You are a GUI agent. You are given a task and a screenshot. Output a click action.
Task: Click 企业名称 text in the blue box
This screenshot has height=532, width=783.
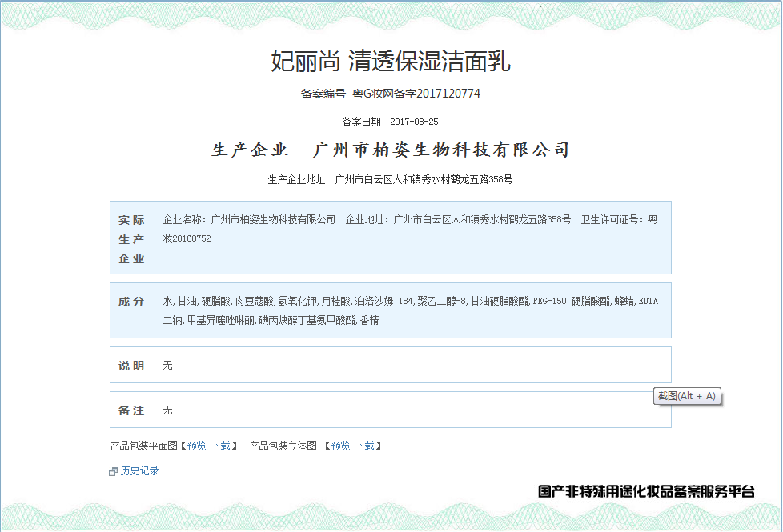[249, 219]
